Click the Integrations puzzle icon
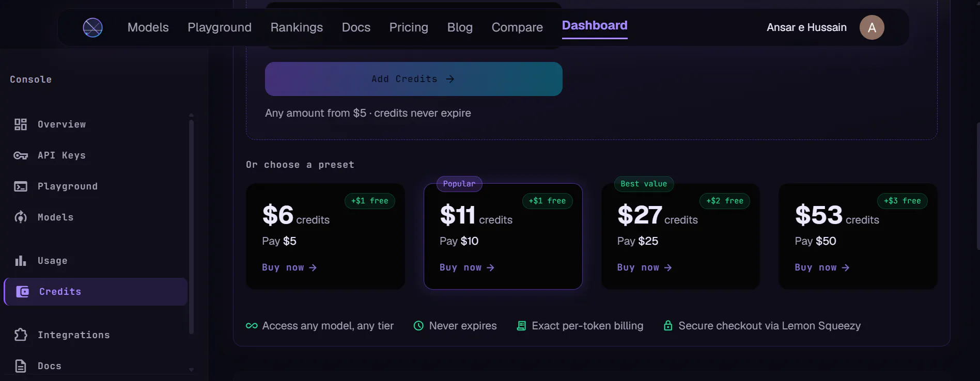 [x=21, y=335]
